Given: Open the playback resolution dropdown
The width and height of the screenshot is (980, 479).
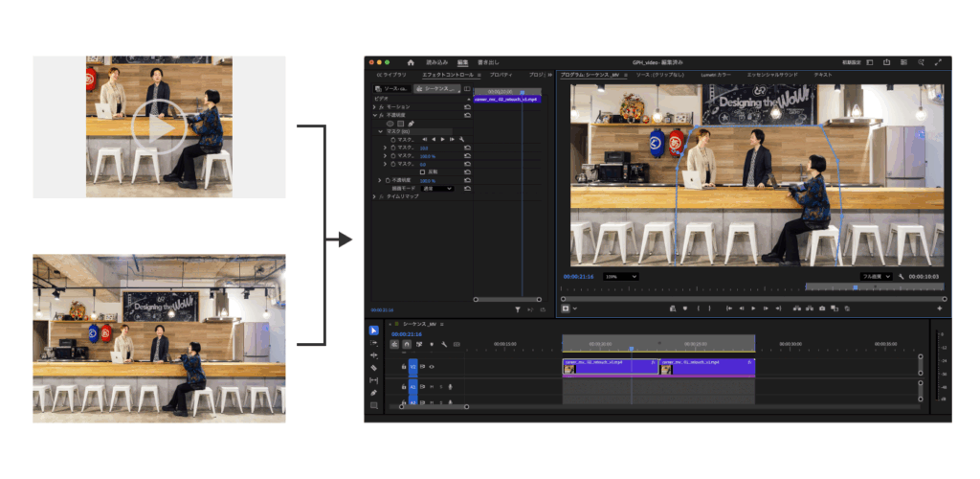Looking at the screenshot, I should click(x=875, y=276).
